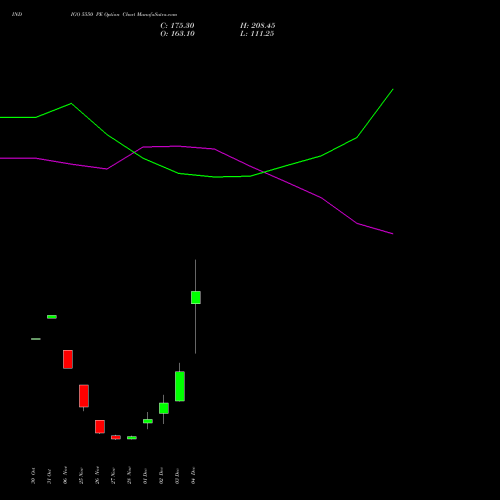Viewport: 500px width, 500px height.
Task: Select the 03 Dec date label
Action: (177, 476)
